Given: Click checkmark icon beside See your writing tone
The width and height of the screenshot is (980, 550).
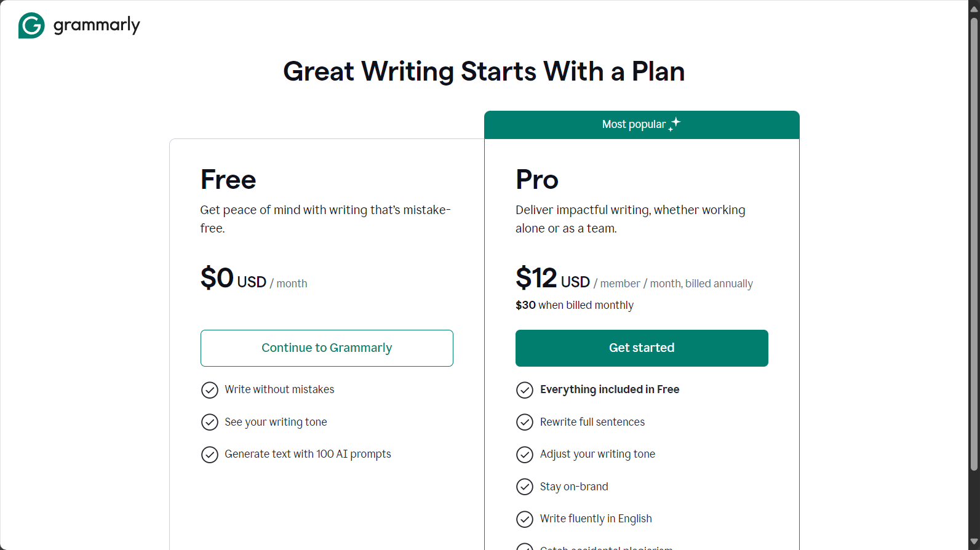Looking at the screenshot, I should pyautogui.click(x=210, y=422).
